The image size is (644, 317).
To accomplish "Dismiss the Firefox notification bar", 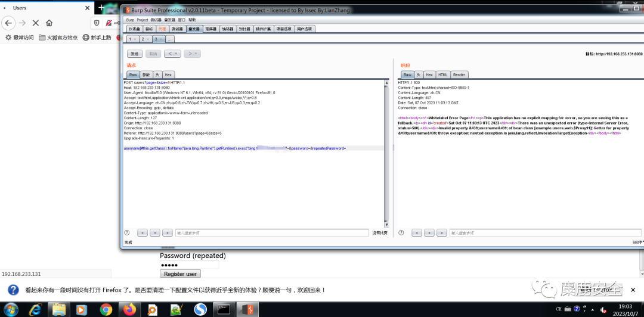I will pos(632,290).
